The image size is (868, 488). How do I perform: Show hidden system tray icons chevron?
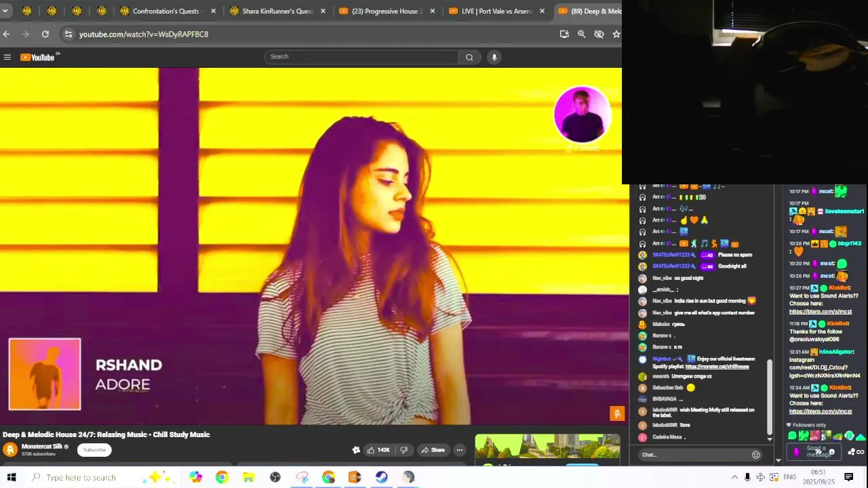[x=734, y=477]
